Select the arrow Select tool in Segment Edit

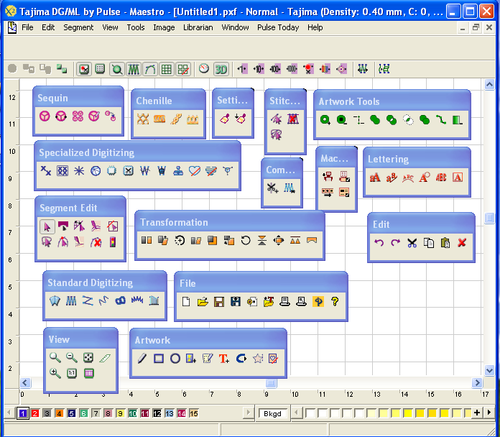click(x=47, y=227)
